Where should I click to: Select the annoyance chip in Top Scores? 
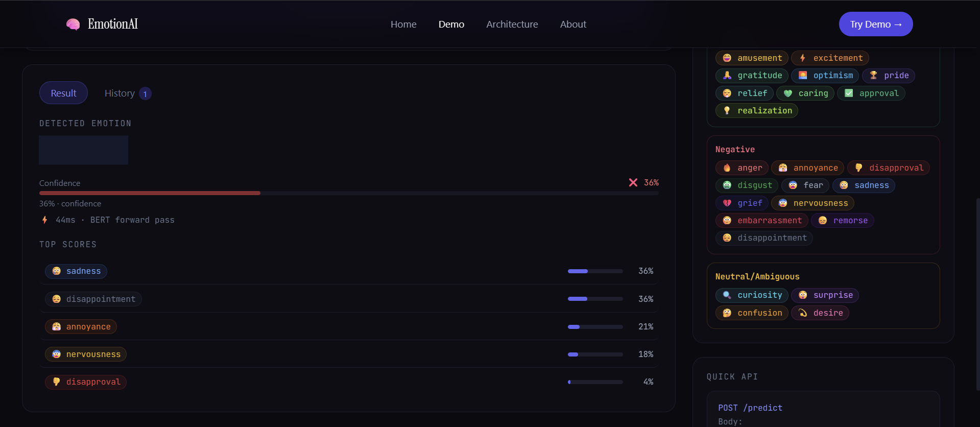pos(81,327)
